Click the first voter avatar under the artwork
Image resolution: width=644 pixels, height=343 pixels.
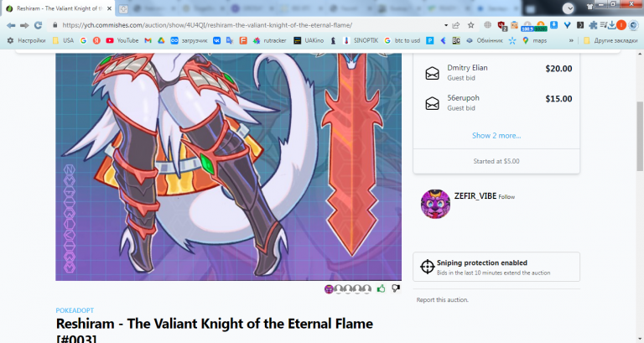[329, 289]
